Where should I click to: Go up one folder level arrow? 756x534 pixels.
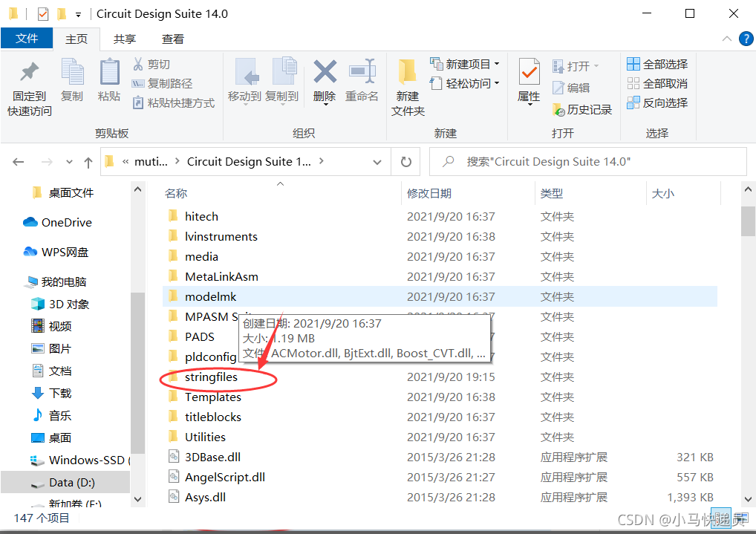[x=88, y=163]
